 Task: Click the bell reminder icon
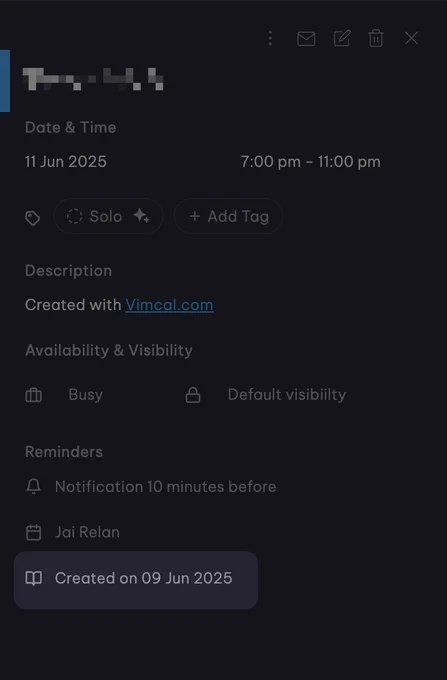pos(33,487)
